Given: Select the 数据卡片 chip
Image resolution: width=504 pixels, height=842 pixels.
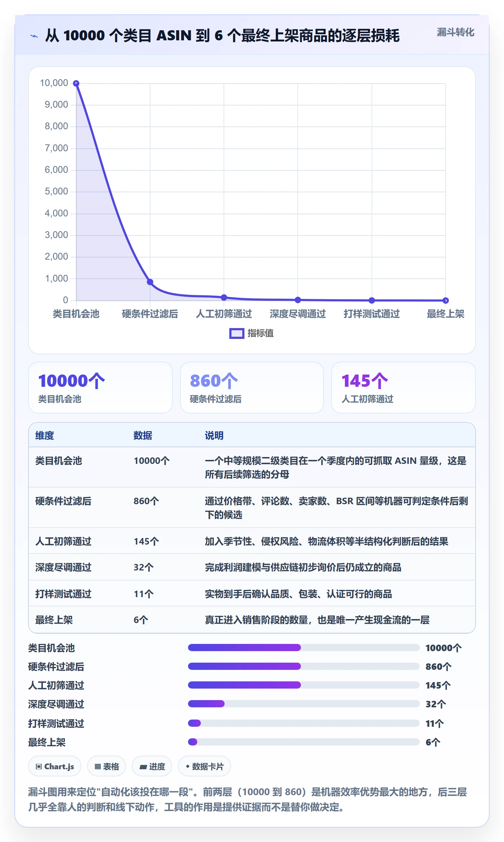Looking at the screenshot, I should 204,766.
